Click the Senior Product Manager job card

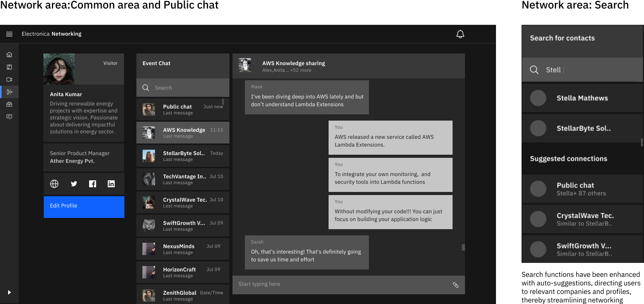tap(84, 157)
